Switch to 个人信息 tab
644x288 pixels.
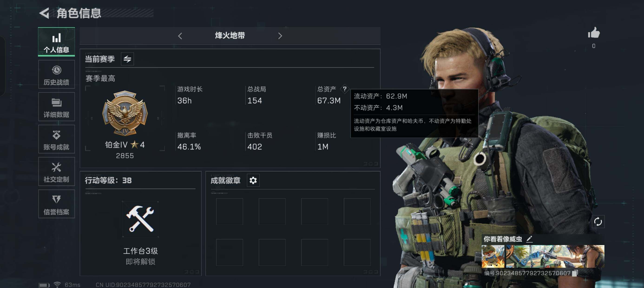pos(56,42)
